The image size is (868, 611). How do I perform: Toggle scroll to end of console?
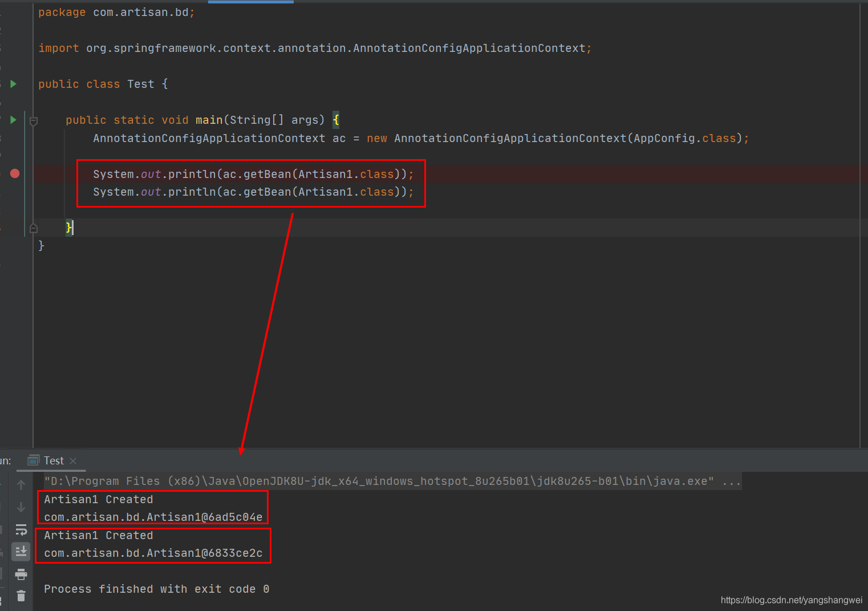coord(21,552)
